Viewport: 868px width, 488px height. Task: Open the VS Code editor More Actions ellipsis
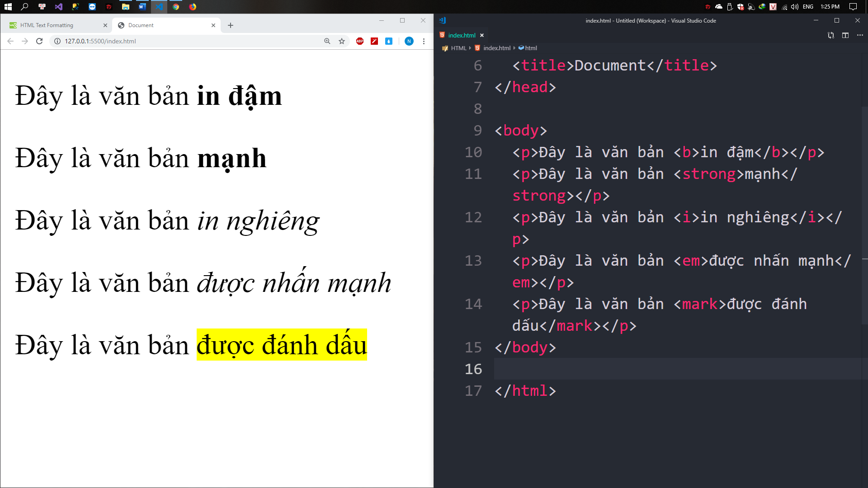(860, 35)
